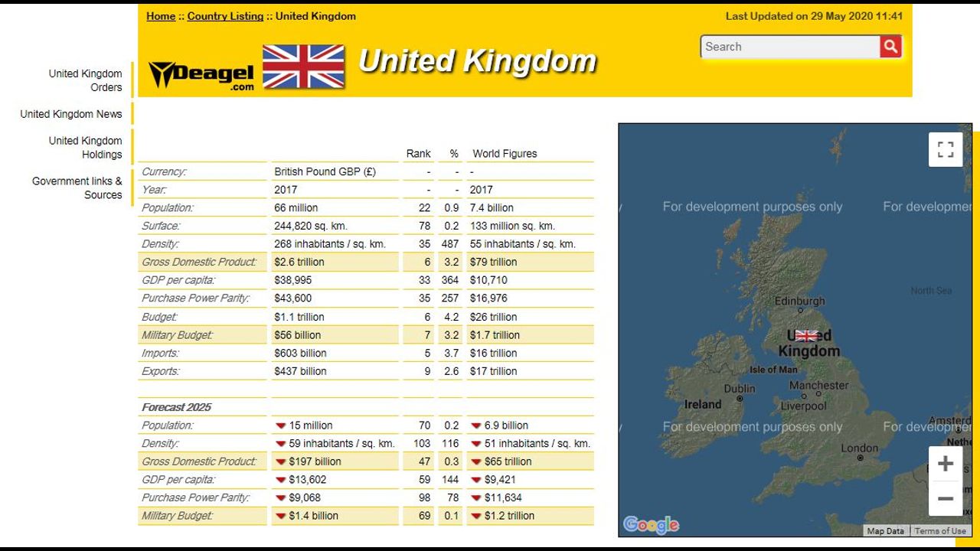Click the Deagel.com logo
This screenshot has height=551, width=980.
coord(201,75)
